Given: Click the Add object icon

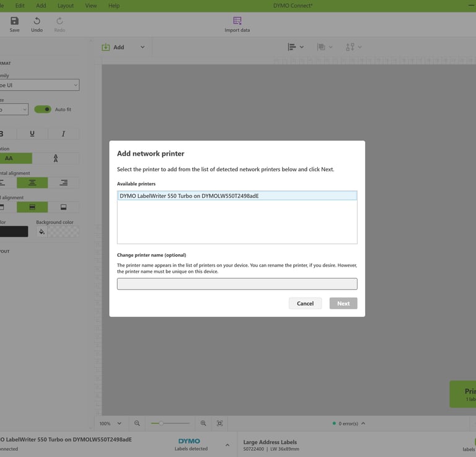Looking at the screenshot, I should click(105, 47).
